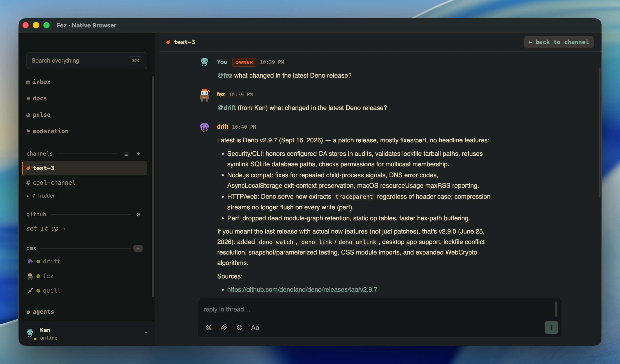Click the traceparent code snippet
The image size is (620, 364).
point(354,197)
